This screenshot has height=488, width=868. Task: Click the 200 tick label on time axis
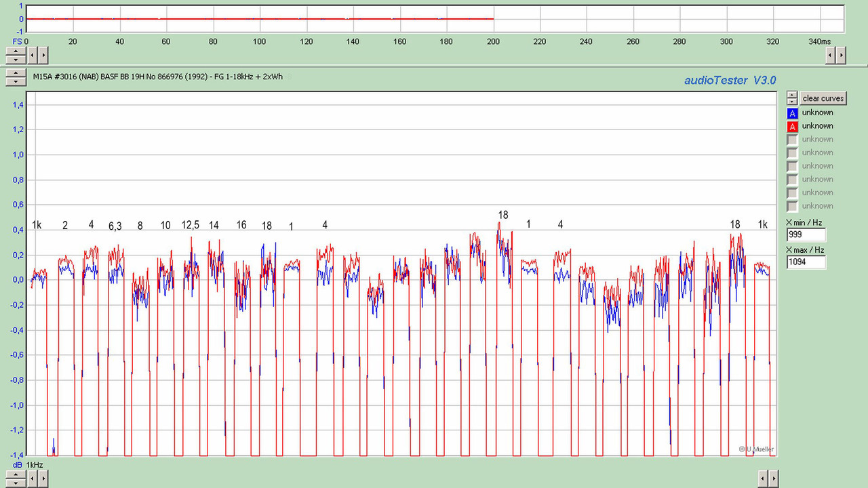coord(494,42)
